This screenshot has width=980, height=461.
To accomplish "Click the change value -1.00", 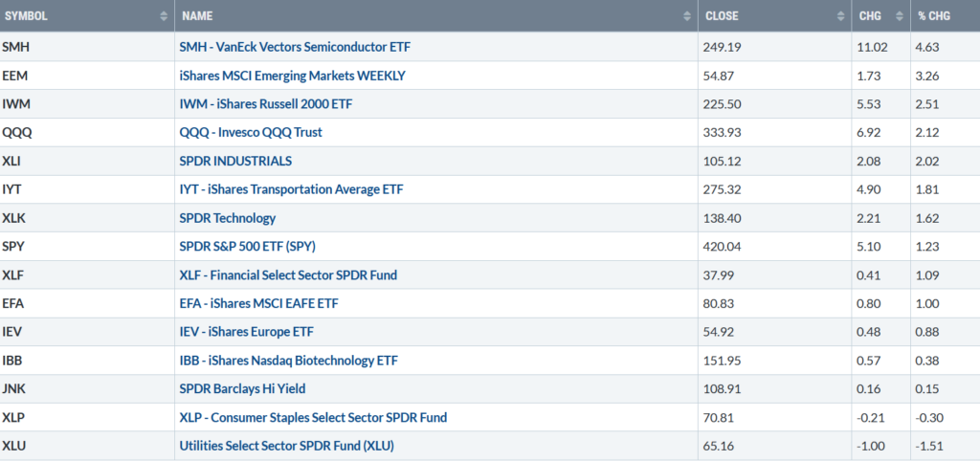I will pyautogui.click(x=870, y=446).
